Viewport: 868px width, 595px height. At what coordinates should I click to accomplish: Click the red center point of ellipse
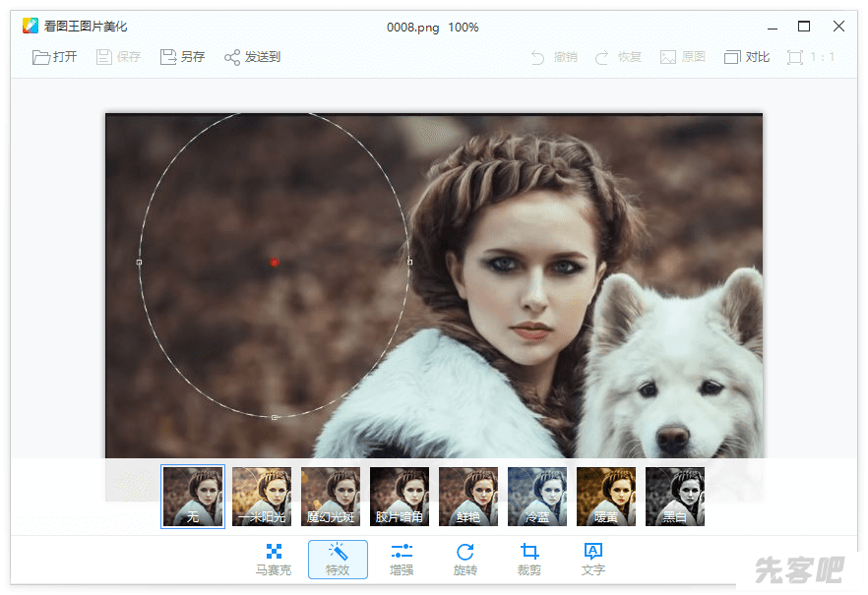pos(275,263)
